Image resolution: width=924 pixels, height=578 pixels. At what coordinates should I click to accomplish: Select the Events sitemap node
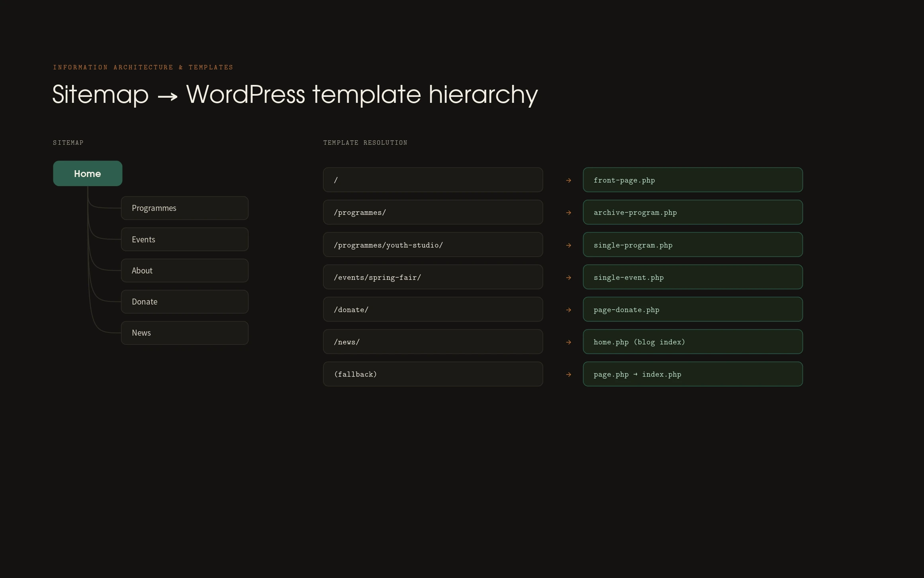pyautogui.click(x=185, y=239)
